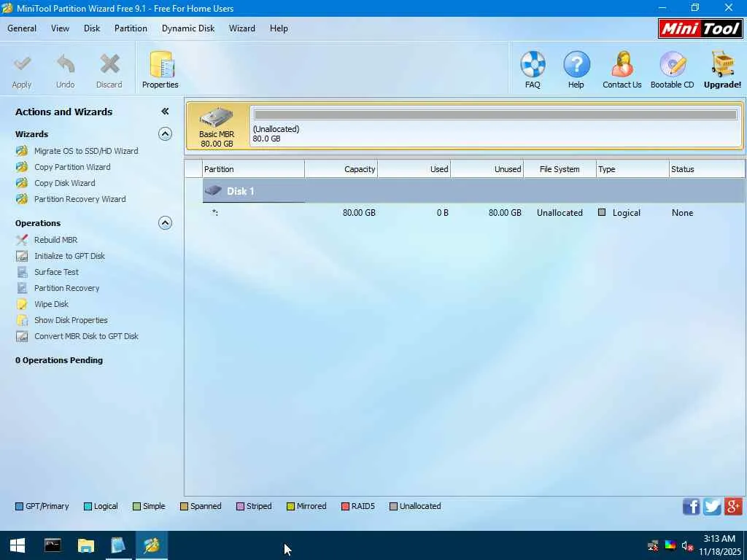Click the Migrate OS to SSD/HD Wizard icon

coord(22,151)
